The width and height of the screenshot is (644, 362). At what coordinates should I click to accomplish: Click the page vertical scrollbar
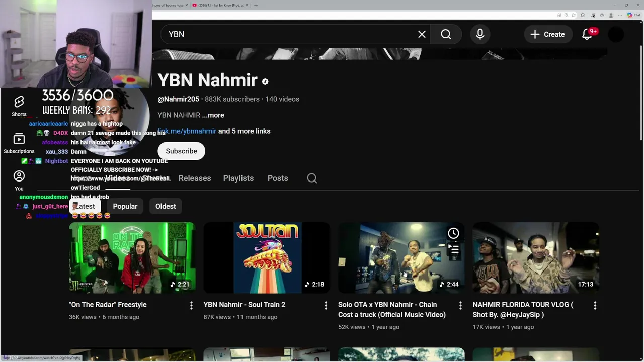pyautogui.click(x=640, y=93)
